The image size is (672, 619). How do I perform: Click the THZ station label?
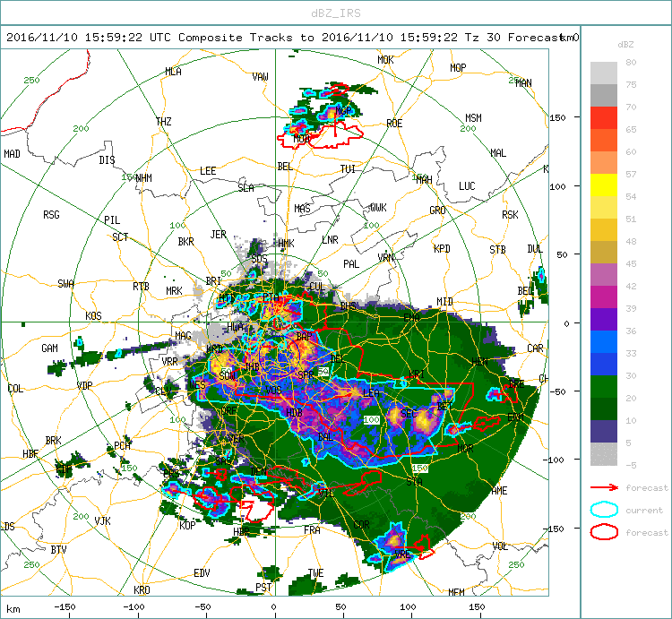[164, 122]
